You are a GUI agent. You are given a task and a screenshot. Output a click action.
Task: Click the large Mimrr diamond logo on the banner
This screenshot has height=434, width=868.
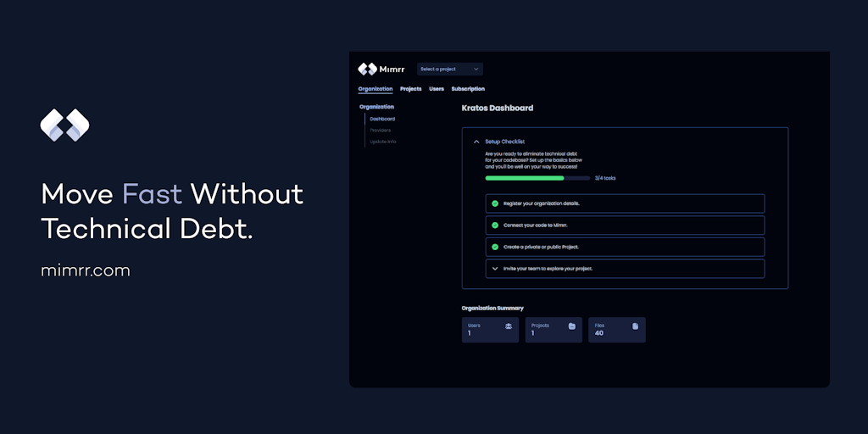pos(64,125)
